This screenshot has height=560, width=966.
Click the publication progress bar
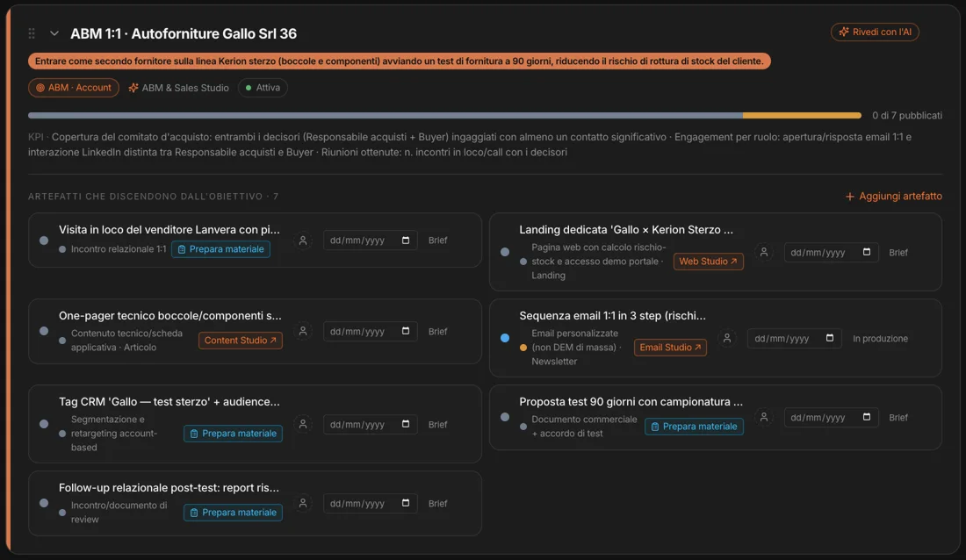444,115
